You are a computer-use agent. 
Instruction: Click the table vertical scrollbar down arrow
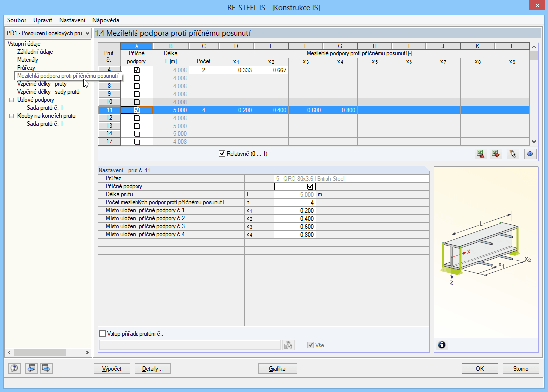(534, 142)
